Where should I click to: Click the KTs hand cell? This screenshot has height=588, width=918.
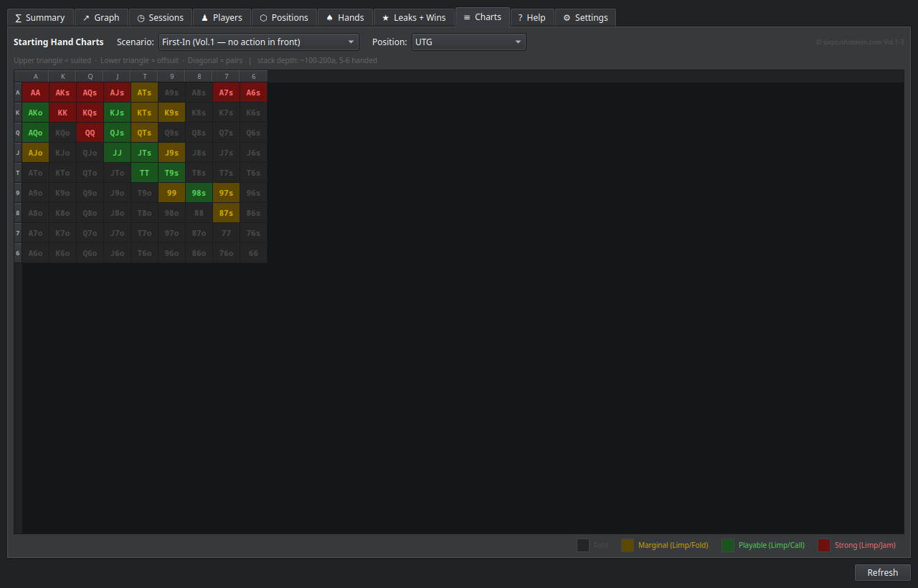[x=145, y=113]
